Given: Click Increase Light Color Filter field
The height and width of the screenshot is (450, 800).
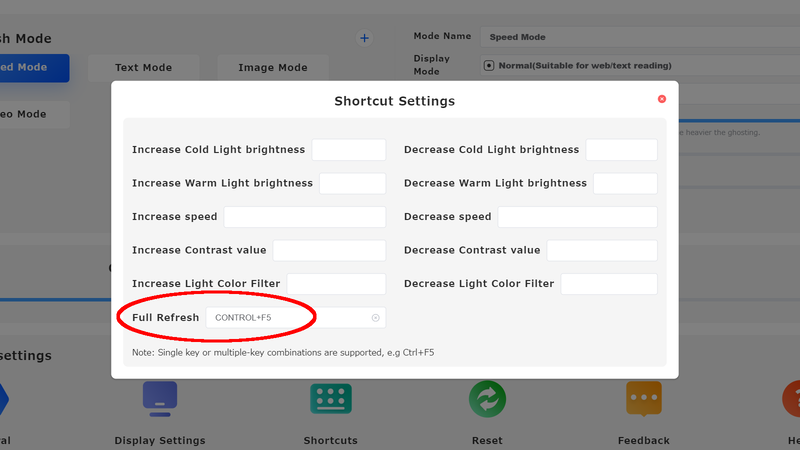Looking at the screenshot, I should point(336,284).
